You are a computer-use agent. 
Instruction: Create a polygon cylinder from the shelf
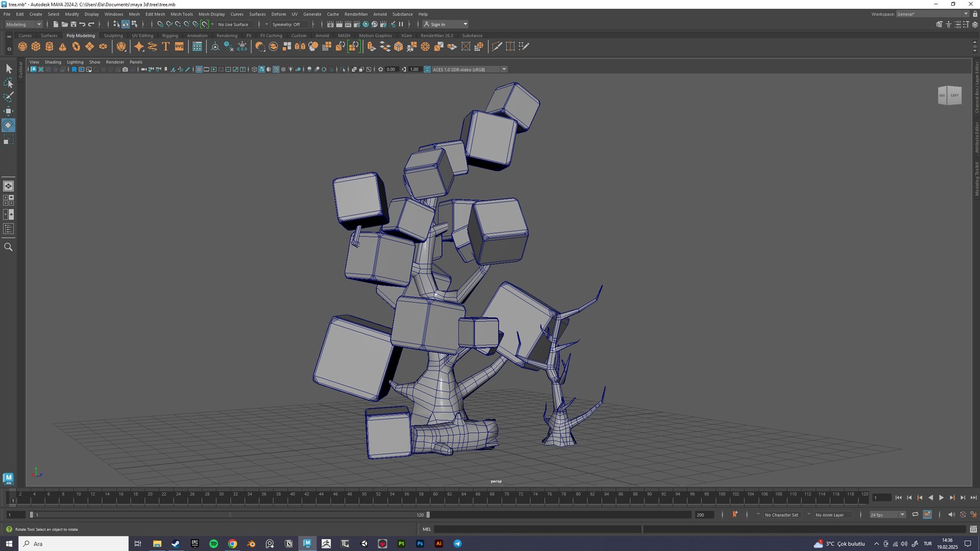pyautogui.click(x=49, y=47)
